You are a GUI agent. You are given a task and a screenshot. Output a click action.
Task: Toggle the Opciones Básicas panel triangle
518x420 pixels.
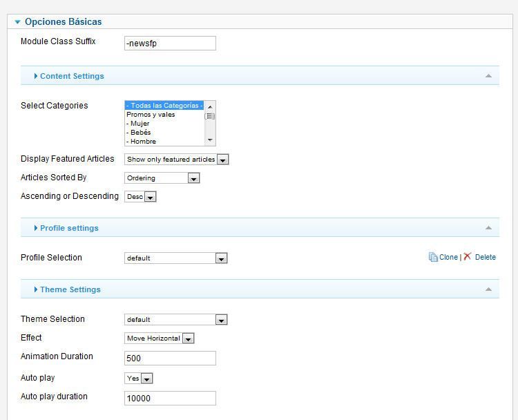point(17,22)
